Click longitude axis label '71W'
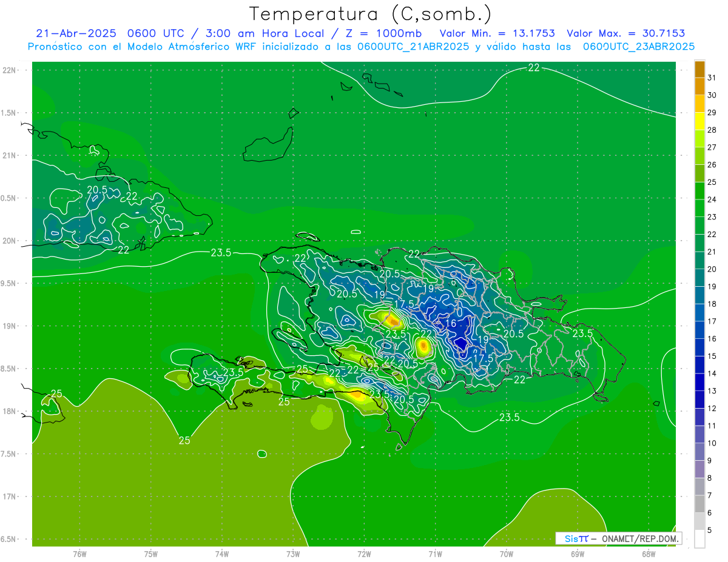 [435, 554]
